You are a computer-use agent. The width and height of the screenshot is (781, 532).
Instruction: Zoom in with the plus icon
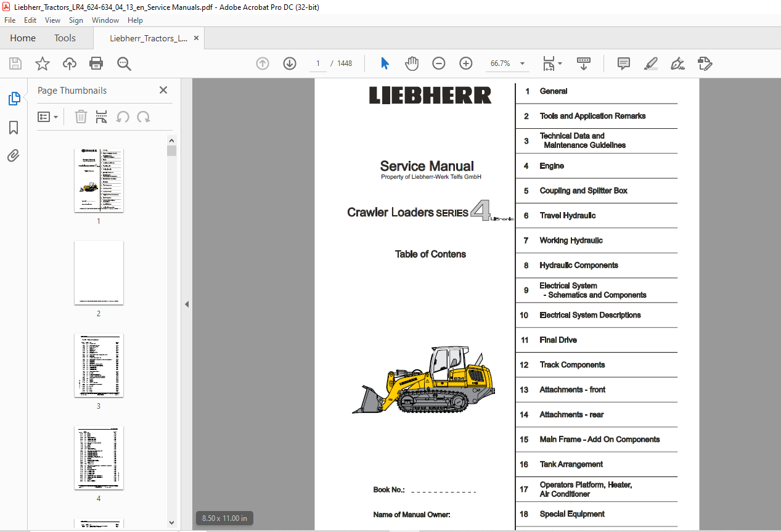466,63
